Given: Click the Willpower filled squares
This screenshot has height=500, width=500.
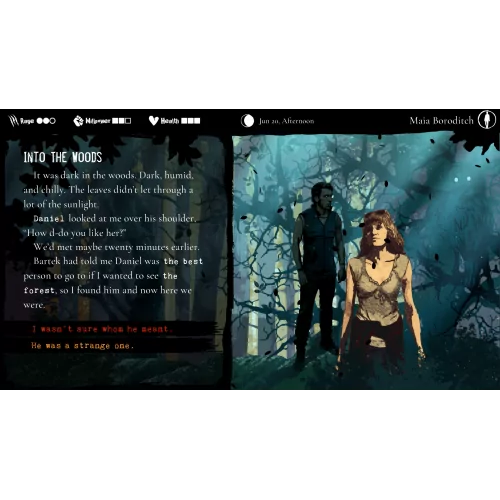Looking at the screenshot, I should pos(118,121).
